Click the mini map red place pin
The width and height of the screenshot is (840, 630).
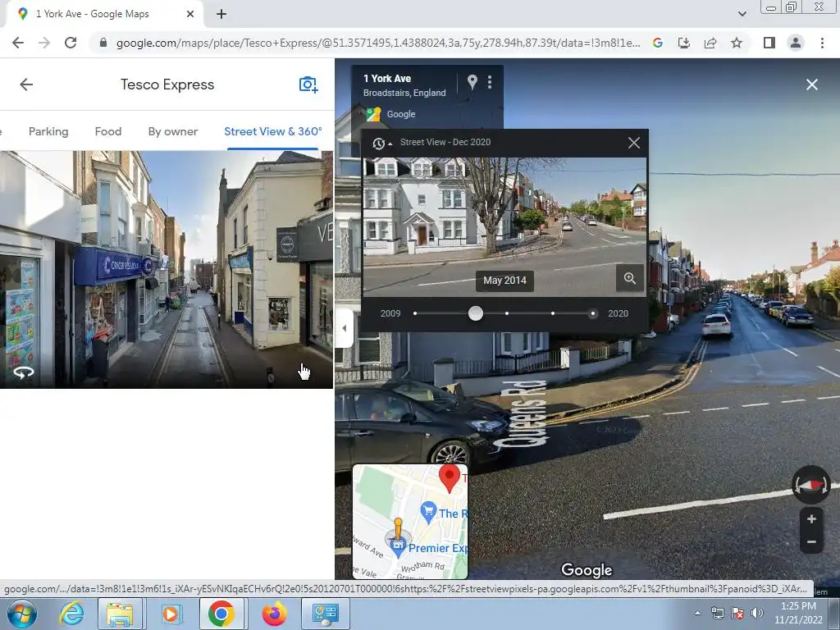[x=449, y=478]
